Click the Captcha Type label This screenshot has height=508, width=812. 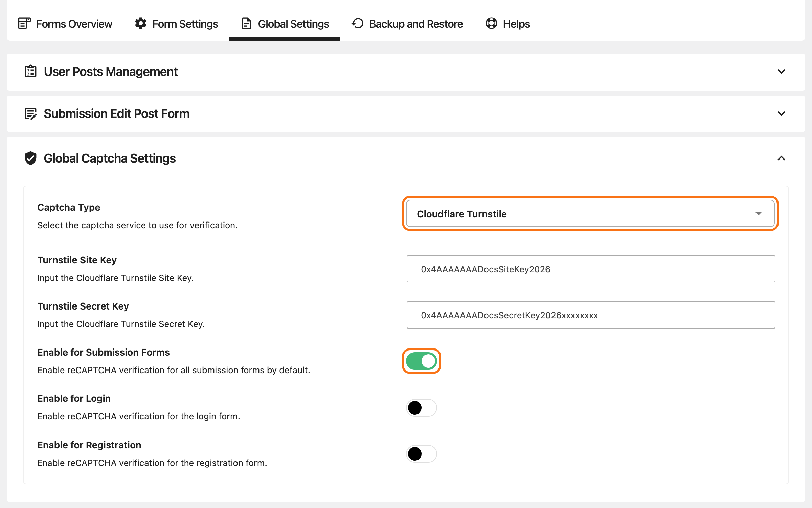point(69,207)
